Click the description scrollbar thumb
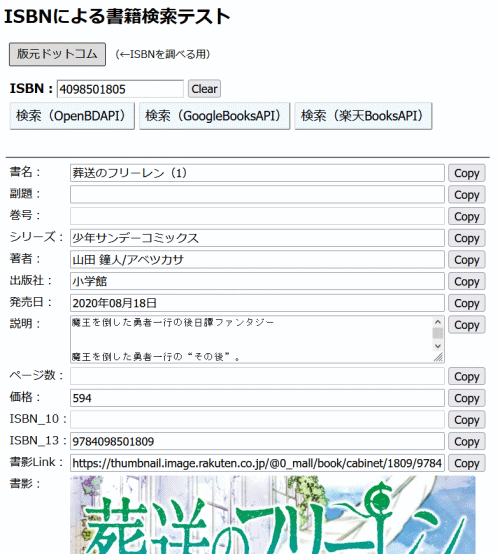This screenshot has height=554, width=500. point(438,333)
